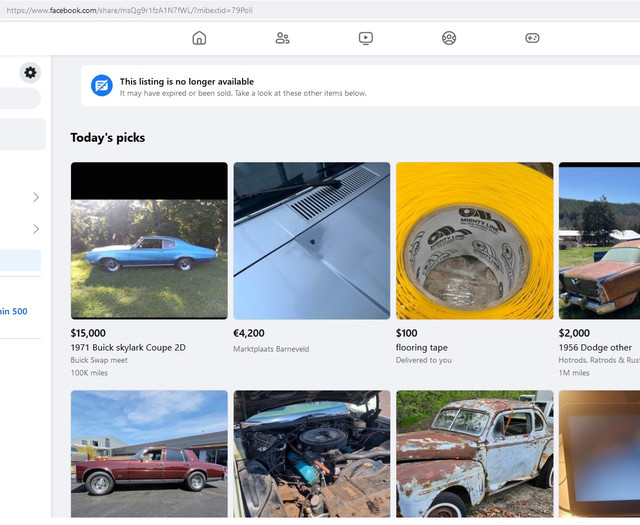Click Marktplaats Barneveld location label
The height and width of the screenshot is (525, 640).
[x=271, y=349]
